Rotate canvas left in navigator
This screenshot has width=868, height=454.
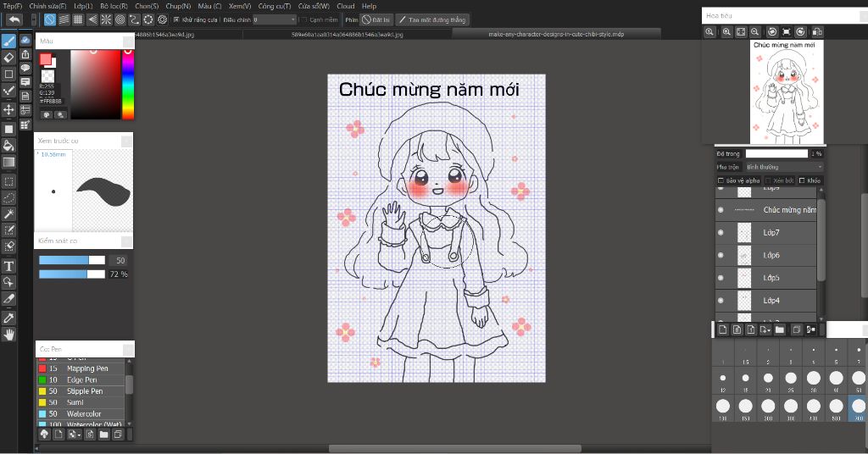772,32
